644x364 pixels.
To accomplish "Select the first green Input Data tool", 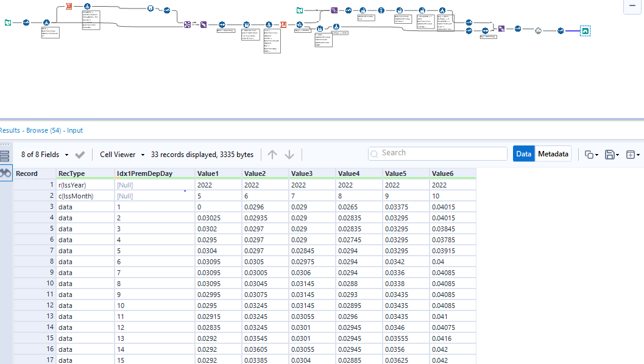I will (x=7, y=23).
